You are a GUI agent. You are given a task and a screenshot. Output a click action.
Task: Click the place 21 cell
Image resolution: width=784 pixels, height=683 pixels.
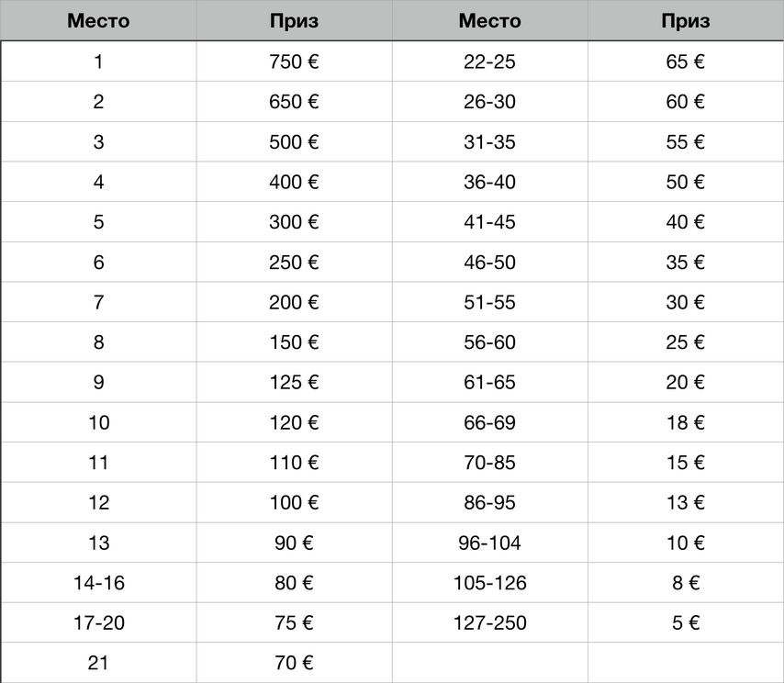click(98, 663)
